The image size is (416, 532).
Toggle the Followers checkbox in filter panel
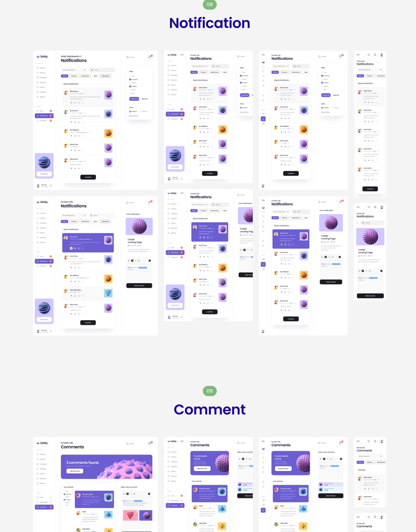(130, 87)
